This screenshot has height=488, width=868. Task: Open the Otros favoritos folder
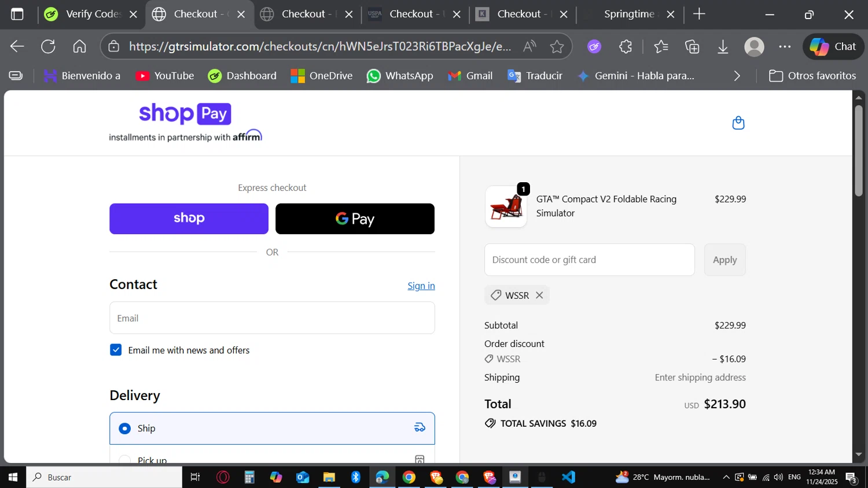812,76
